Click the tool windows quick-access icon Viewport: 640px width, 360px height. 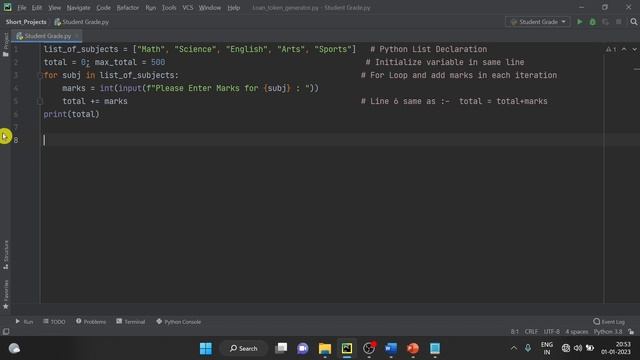click(6, 332)
